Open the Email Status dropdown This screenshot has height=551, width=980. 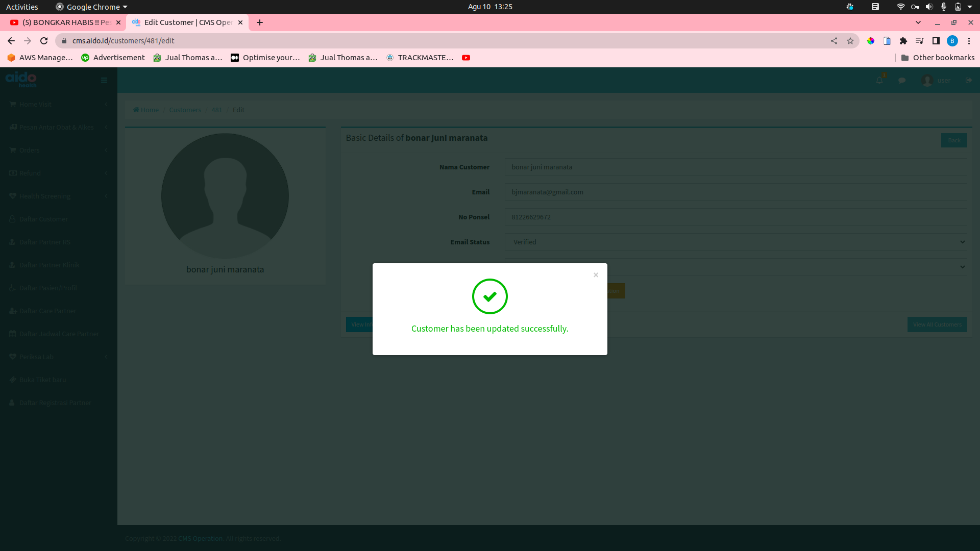point(736,242)
